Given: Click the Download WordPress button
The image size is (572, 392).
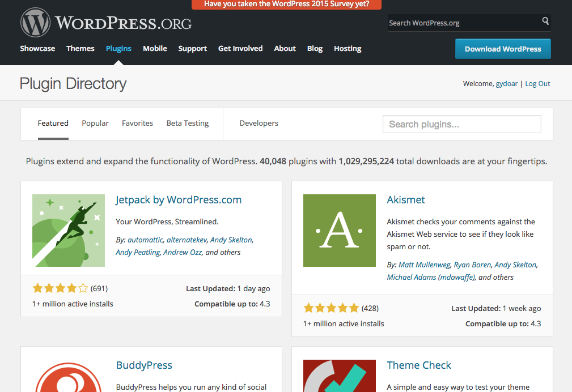Looking at the screenshot, I should [502, 49].
